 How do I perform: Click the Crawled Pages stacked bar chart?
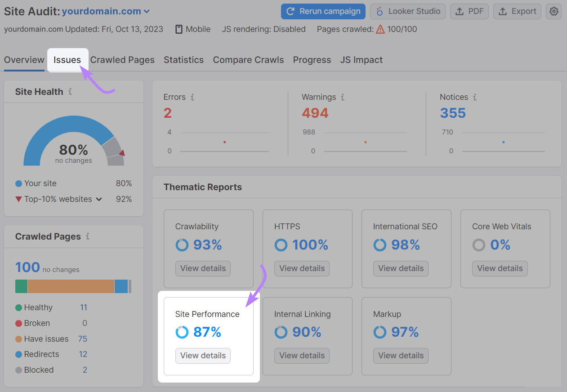(73, 286)
